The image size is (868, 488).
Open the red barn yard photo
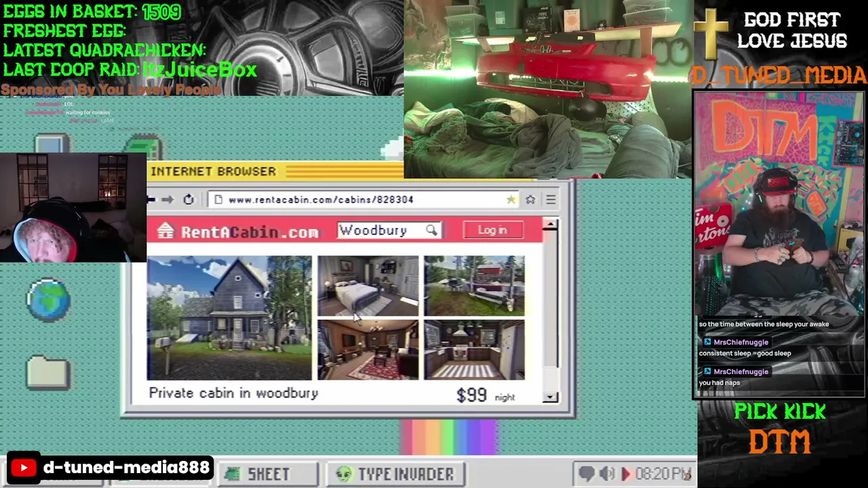[x=474, y=285]
